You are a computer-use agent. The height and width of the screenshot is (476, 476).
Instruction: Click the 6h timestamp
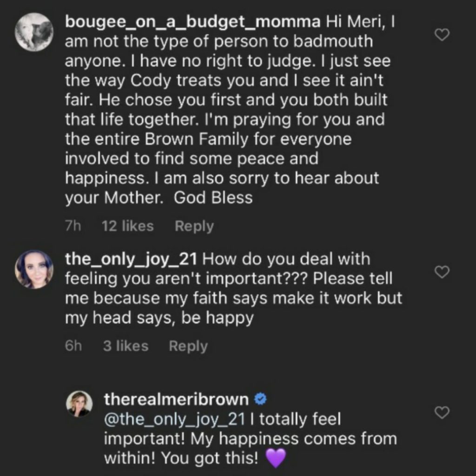(73, 346)
